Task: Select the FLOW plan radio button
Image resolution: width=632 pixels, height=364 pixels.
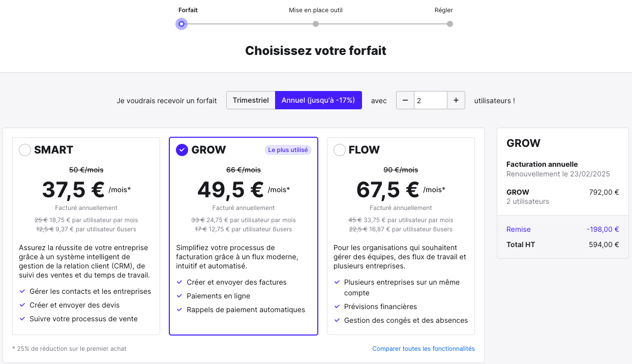Action: pos(340,150)
